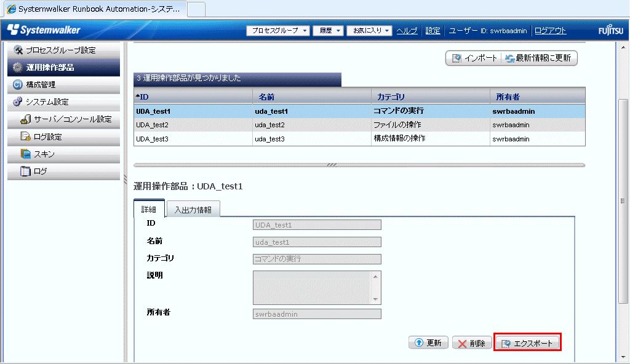Click the ログ notebook icon
This screenshot has height=364, width=630.
tap(25, 171)
